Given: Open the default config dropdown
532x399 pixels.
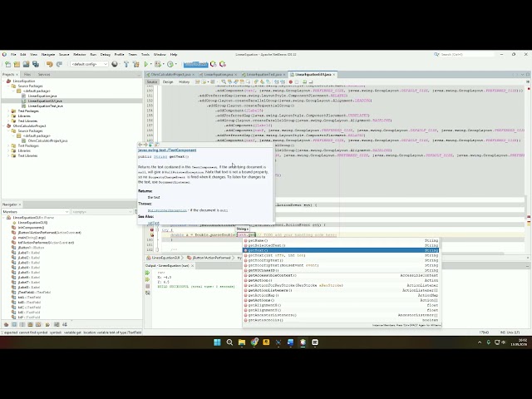Looking at the screenshot, I should 89,64.
